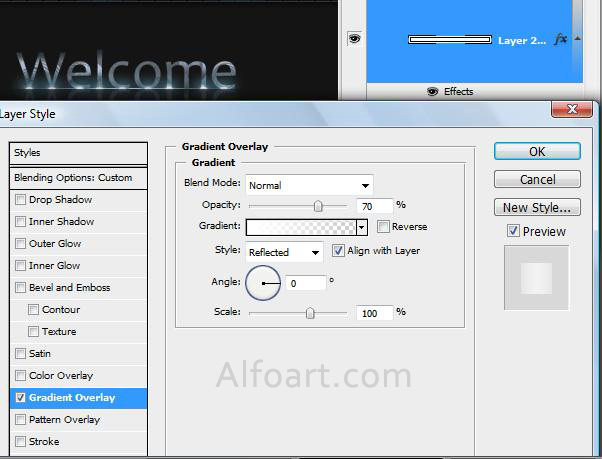The width and height of the screenshot is (602, 459).
Task: Collapse Layer 2 effects with the arrow
Action: pyautogui.click(x=577, y=38)
